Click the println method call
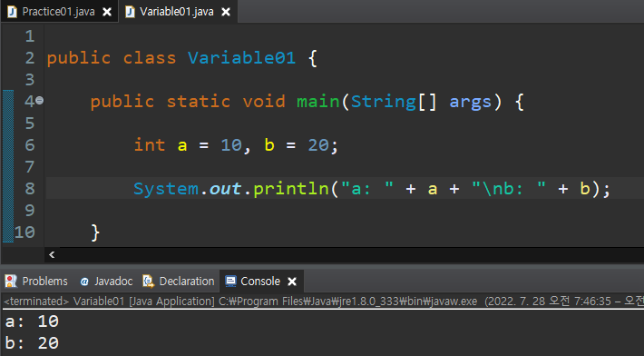 click(x=291, y=189)
